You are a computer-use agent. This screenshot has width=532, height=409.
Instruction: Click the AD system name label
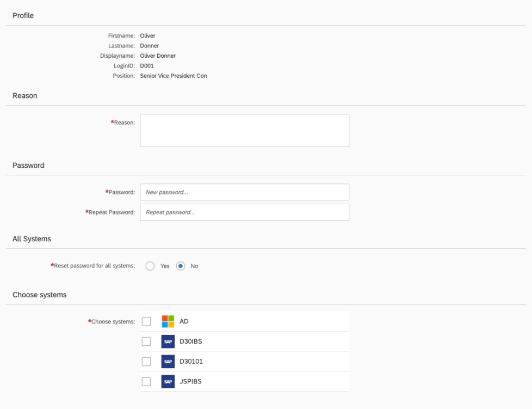184,321
